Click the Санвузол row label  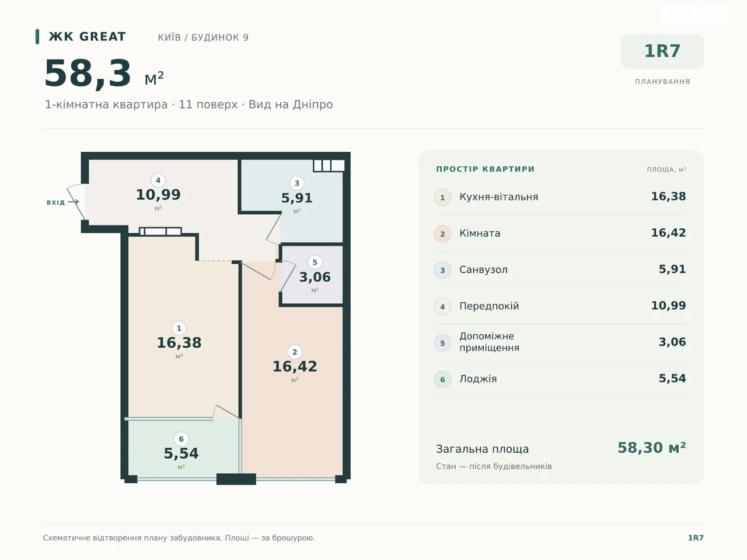point(484,269)
